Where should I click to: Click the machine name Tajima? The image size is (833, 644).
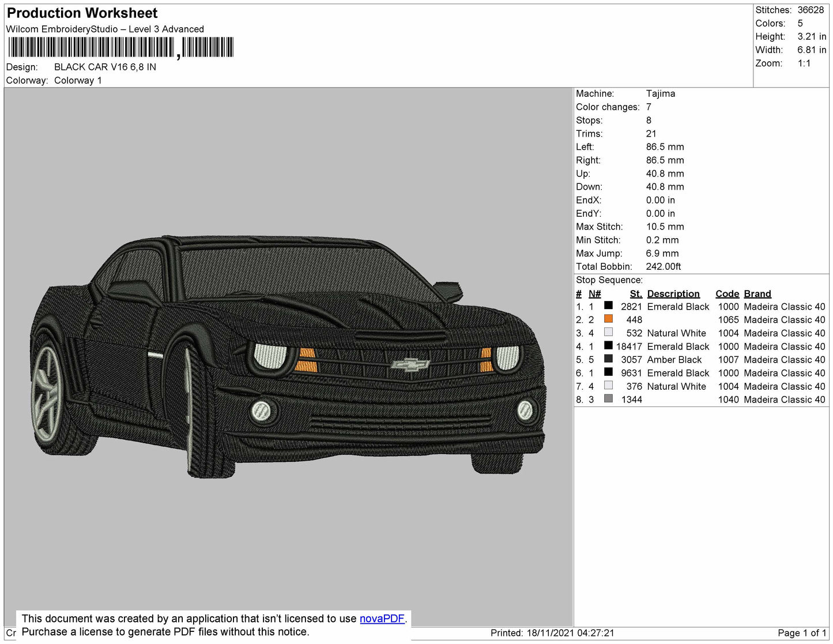(661, 93)
